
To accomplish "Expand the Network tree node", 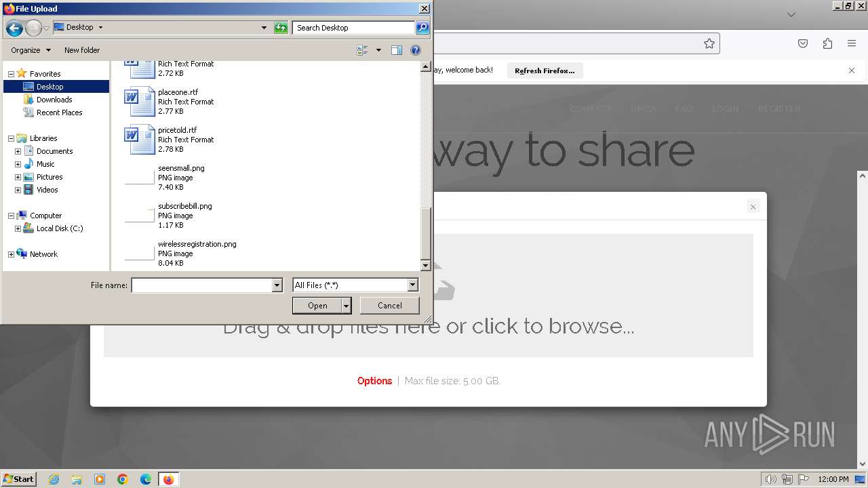I will tap(11, 254).
